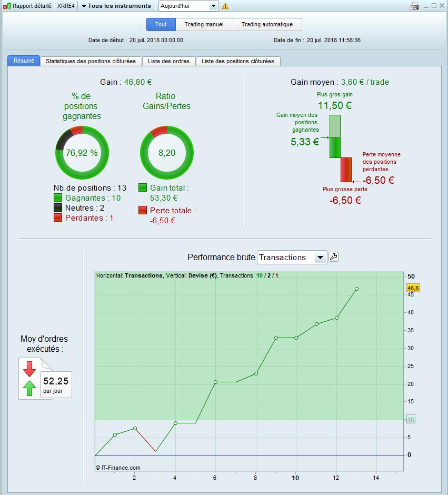
Task: Switch to Trading manuel filter
Action: tap(204, 24)
